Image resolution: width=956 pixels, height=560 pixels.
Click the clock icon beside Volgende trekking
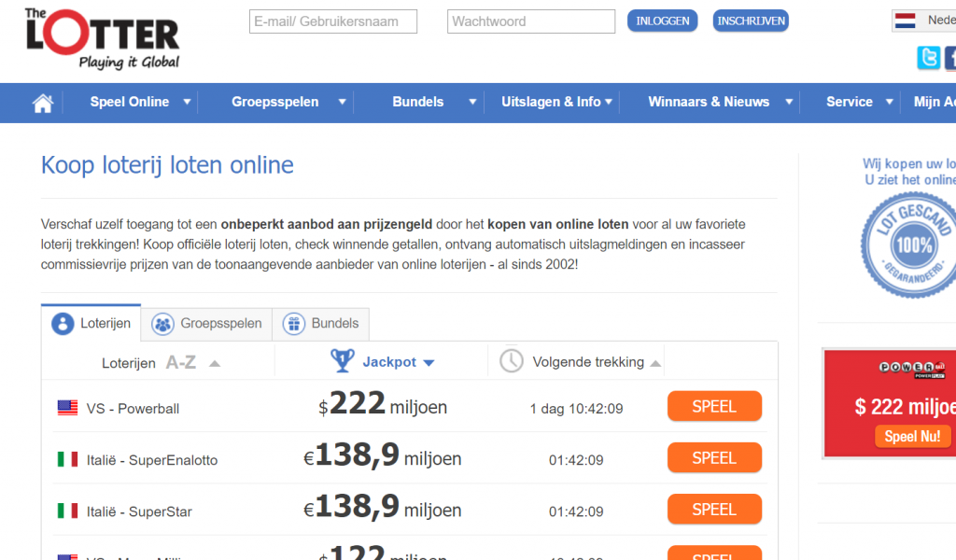click(512, 361)
